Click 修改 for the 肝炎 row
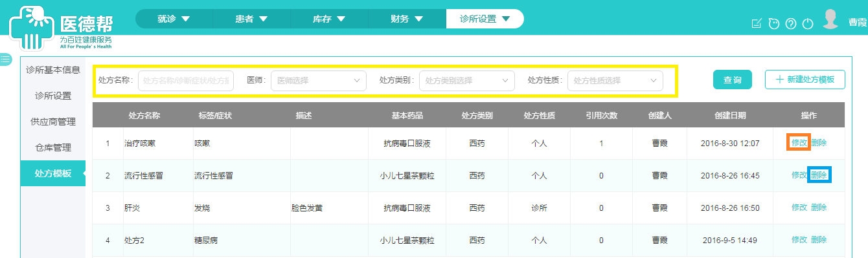Image resolution: width=868 pixels, height=258 pixels. pos(799,208)
